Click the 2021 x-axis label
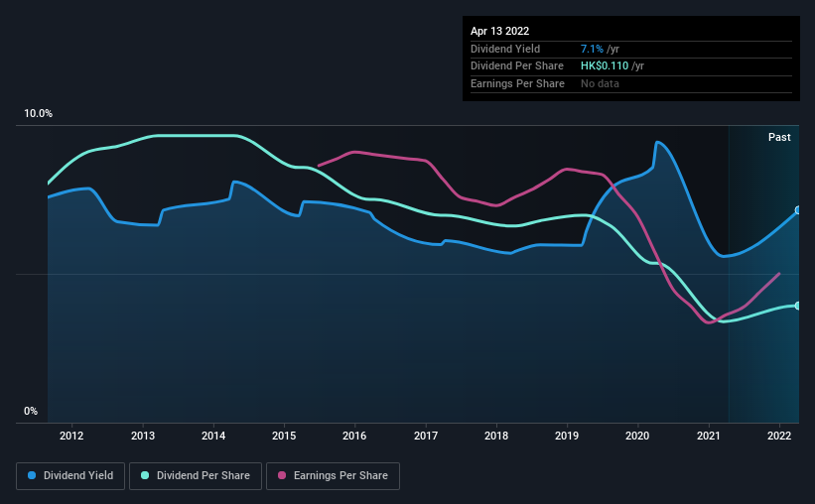Viewport: 815px width, 504px height. [709, 436]
